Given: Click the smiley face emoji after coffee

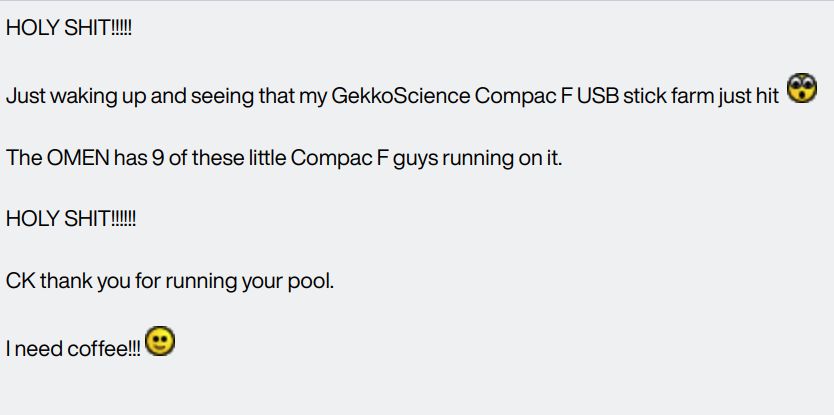Looking at the screenshot, I should tap(160, 342).
